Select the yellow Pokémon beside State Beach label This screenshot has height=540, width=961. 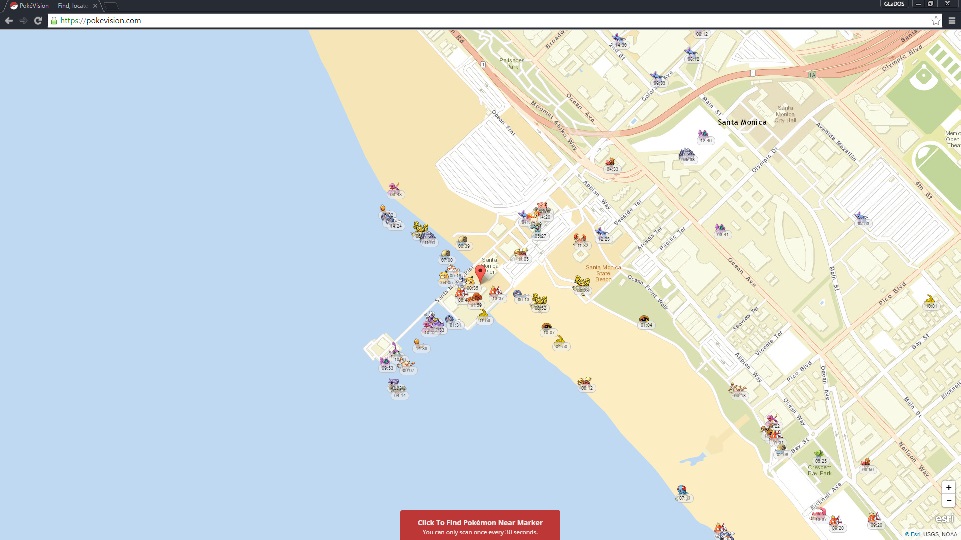pyautogui.click(x=581, y=283)
